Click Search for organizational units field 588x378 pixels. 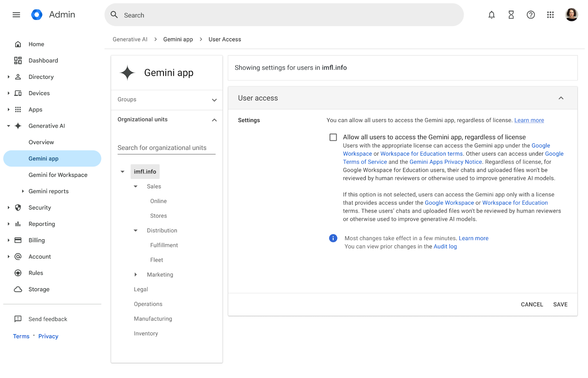pos(166,148)
